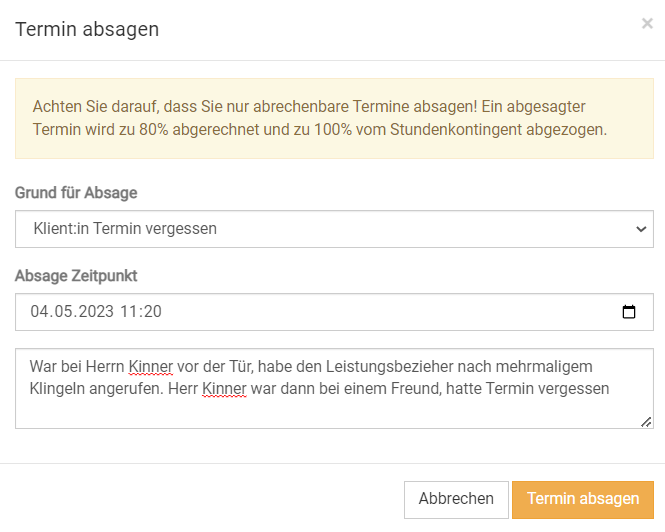Click misspelled 'Kinner' in the first text line

pyautogui.click(x=151, y=367)
